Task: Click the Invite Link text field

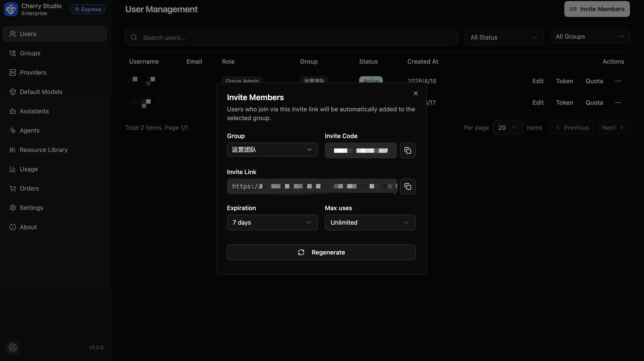Action: (x=312, y=186)
